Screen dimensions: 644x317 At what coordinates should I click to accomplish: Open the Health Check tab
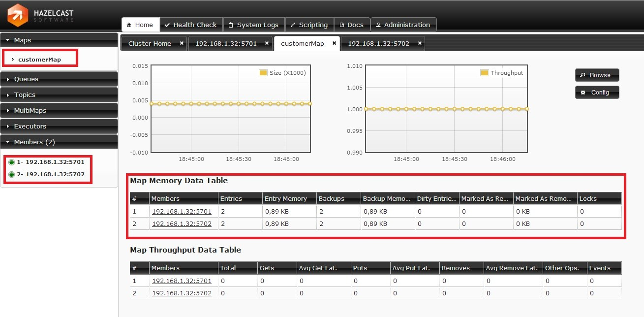(x=191, y=25)
